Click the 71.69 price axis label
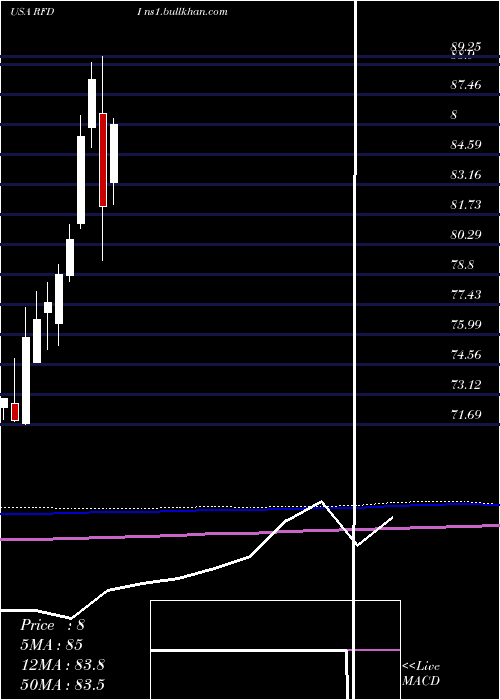 (466, 415)
